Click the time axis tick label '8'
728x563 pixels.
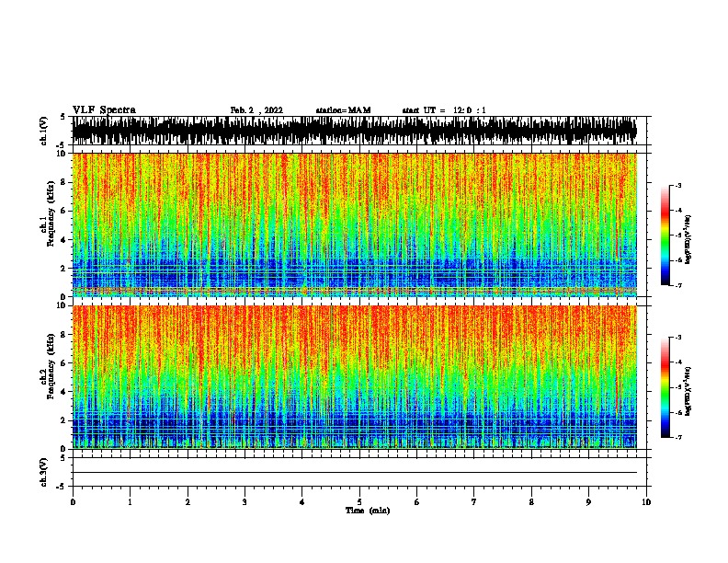coord(531,502)
